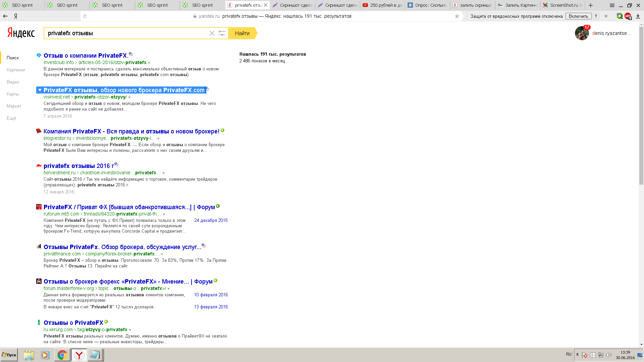The width and height of the screenshot is (644, 362).
Task: Open privatefx отзывы 2016 г result
Action: click(x=79, y=166)
